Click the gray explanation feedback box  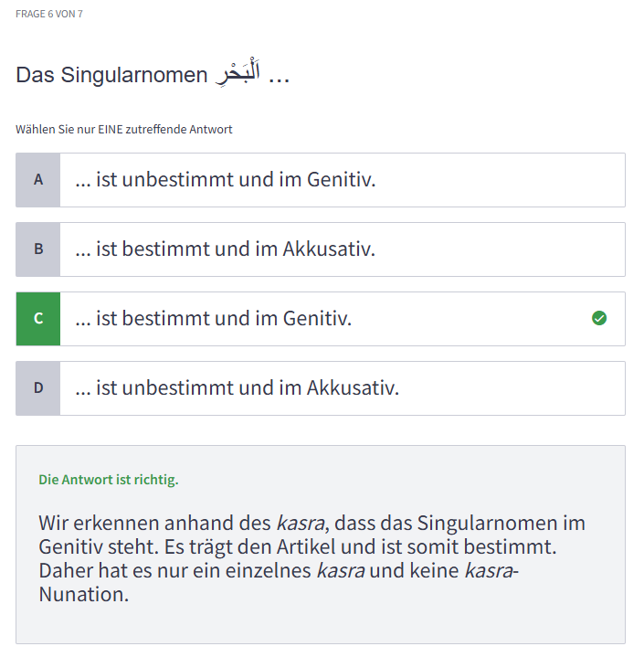pyautogui.click(x=321, y=545)
